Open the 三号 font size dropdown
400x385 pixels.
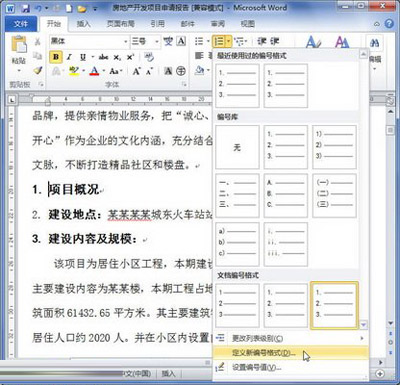click(x=157, y=42)
